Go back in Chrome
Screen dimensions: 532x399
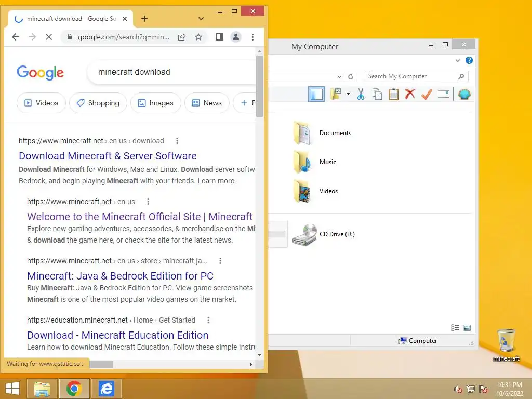point(16,37)
